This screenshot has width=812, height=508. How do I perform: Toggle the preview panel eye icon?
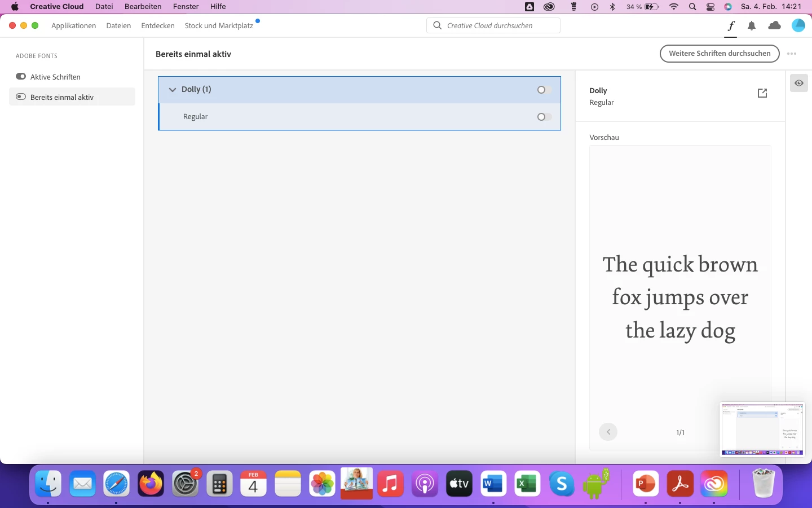tap(799, 83)
